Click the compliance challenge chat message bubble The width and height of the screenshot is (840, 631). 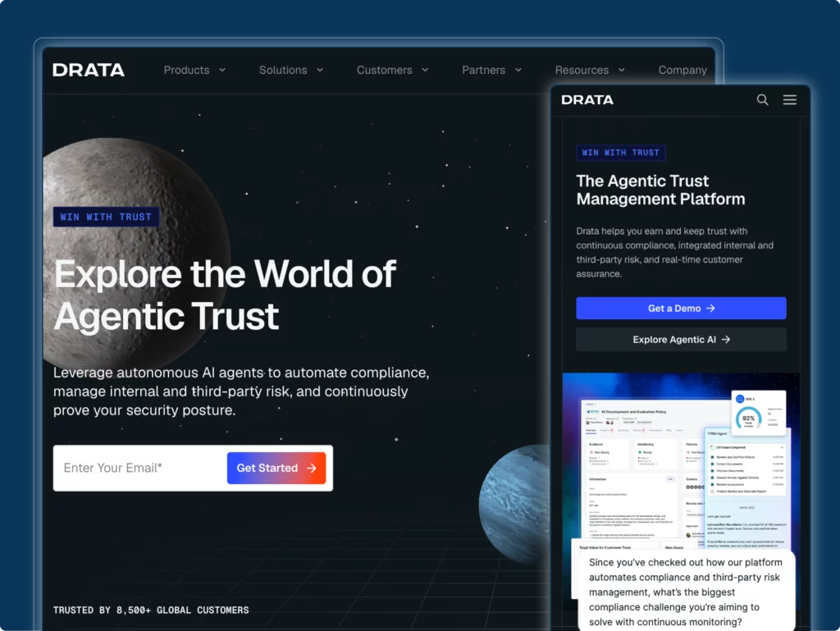click(x=687, y=592)
